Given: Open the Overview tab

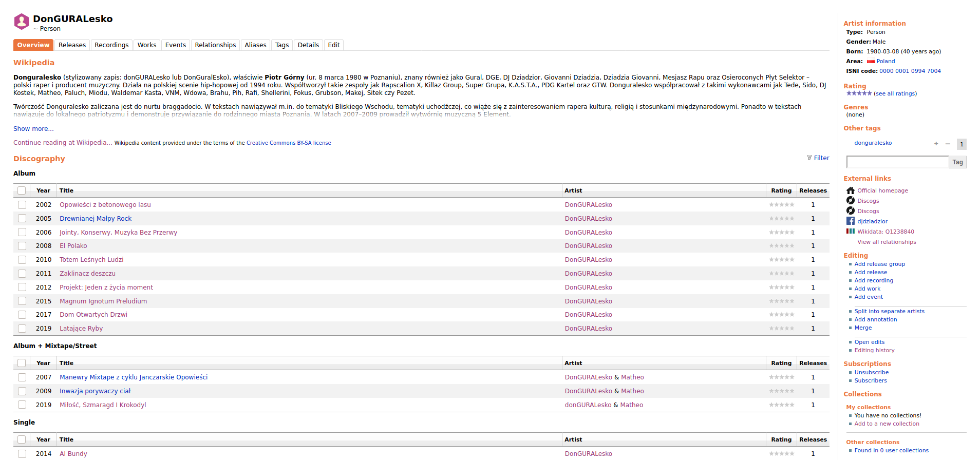Looking at the screenshot, I should click(x=33, y=45).
